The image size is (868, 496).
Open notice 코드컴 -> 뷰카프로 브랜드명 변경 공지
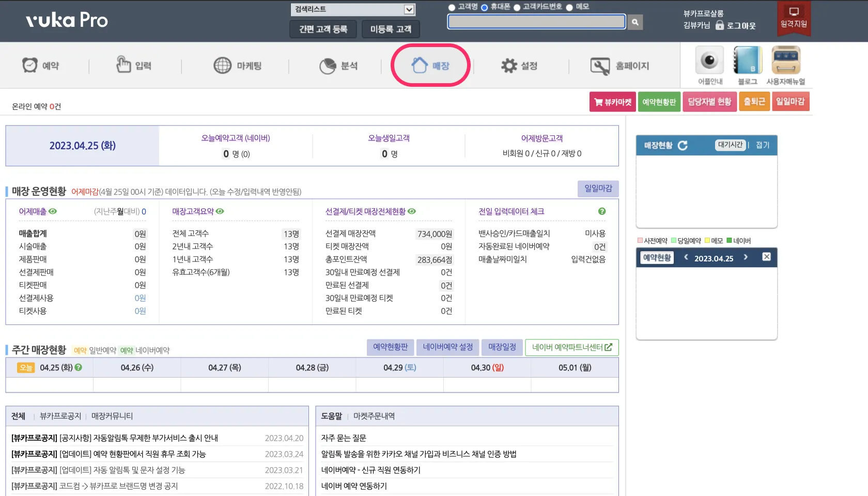pos(95,486)
